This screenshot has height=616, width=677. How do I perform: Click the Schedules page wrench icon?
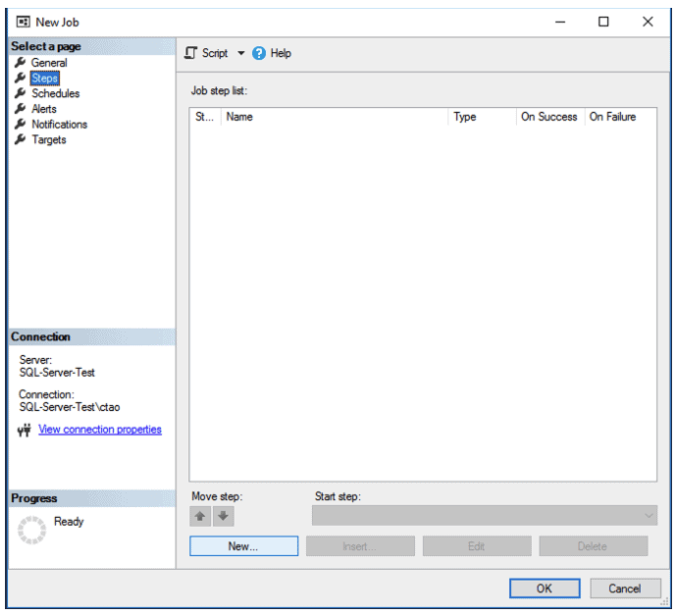tap(20, 93)
